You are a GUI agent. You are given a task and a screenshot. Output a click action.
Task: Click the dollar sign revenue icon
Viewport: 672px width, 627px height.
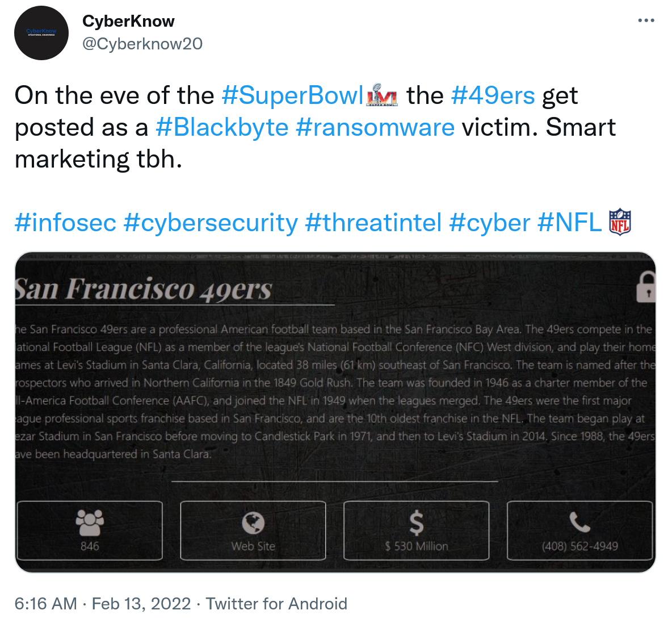417,523
